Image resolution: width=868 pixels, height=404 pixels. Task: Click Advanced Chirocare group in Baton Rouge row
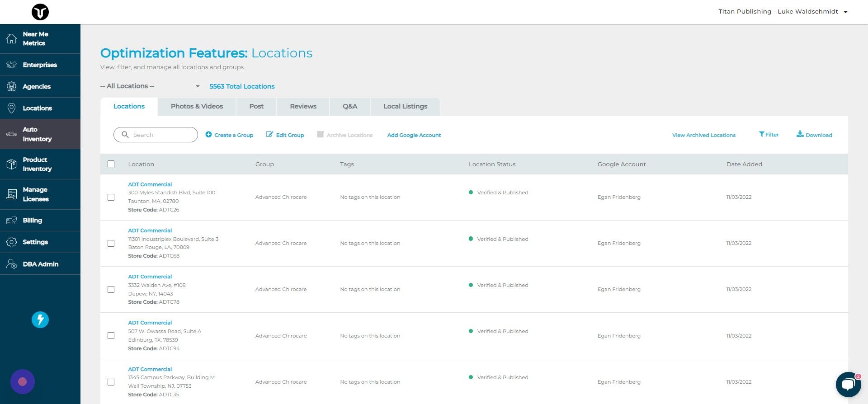281,243
